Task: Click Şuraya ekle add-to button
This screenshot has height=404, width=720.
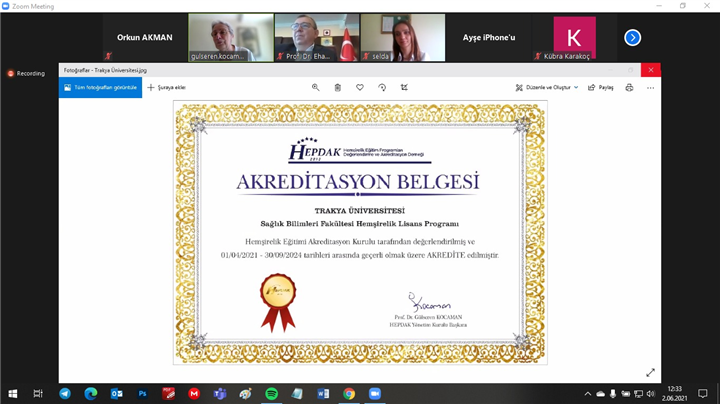Action: pos(166,87)
